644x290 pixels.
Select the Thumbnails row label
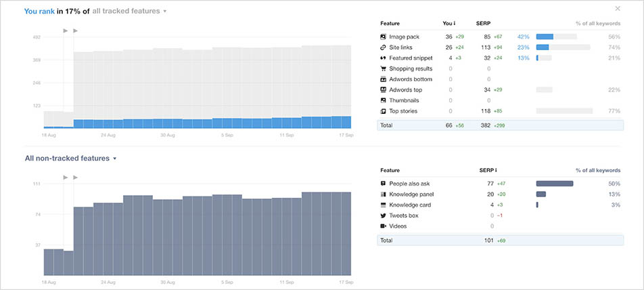coord(404,100)
